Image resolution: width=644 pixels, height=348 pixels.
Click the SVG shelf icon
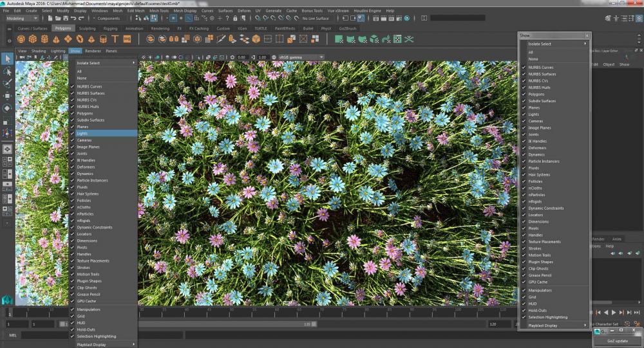[x=127, y=39]
